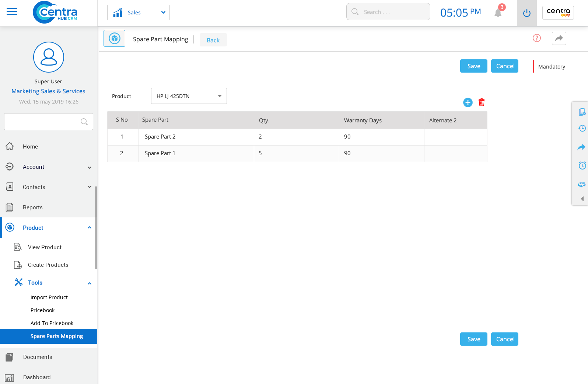
Task: Select the Spare Part 2 cell
Action: [196, 137]
